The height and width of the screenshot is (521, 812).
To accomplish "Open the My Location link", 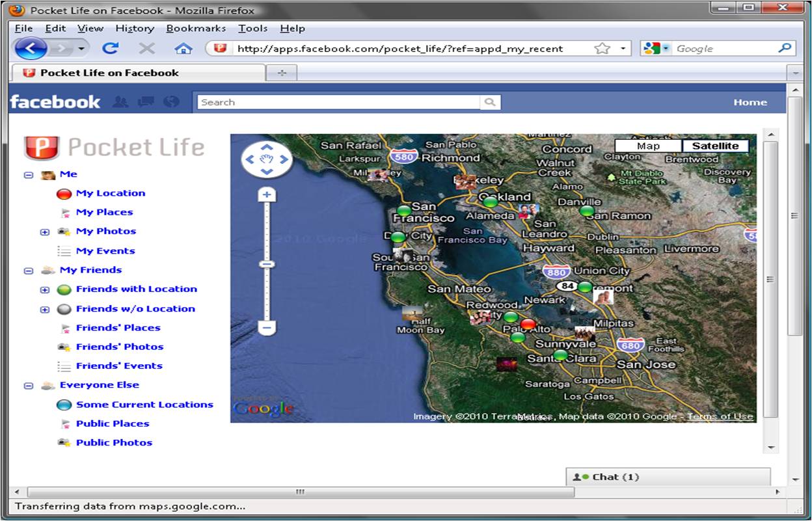I will pyautogui.click(x=111, y=193).
